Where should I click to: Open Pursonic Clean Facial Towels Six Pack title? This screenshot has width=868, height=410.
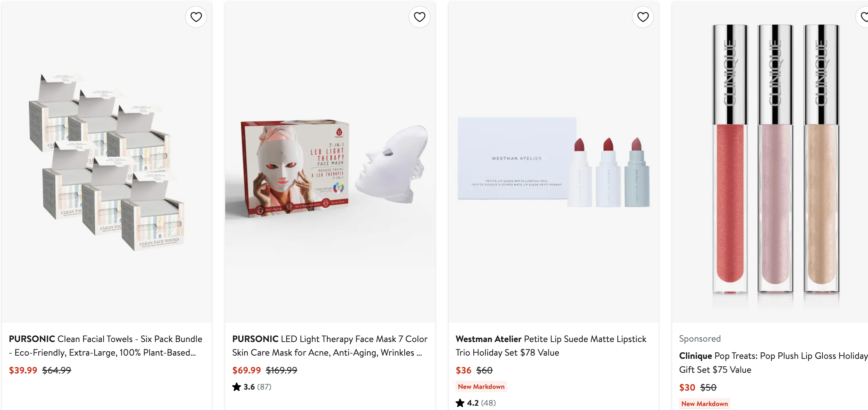click(x=106, y=346)
